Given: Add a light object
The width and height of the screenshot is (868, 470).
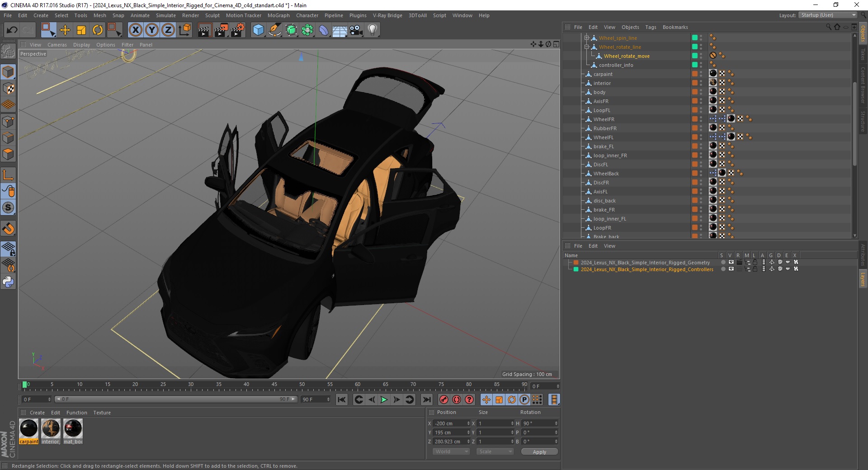Looking at the screenshot, I should (x=373, y=30).
